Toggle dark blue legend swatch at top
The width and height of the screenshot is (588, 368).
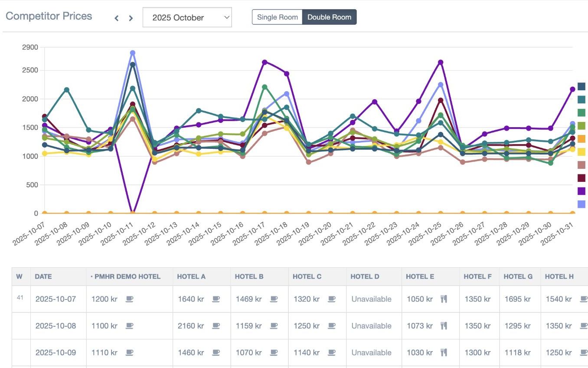tap(581, 86)
